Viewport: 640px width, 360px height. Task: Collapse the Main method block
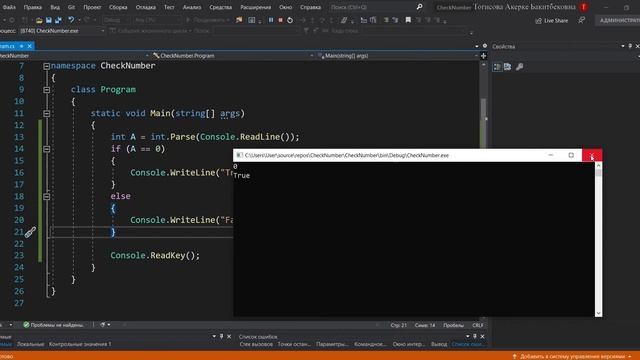point(47,113)
